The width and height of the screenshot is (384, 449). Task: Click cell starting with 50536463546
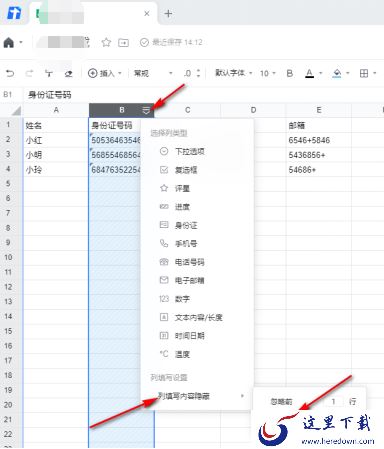point(115,140)
